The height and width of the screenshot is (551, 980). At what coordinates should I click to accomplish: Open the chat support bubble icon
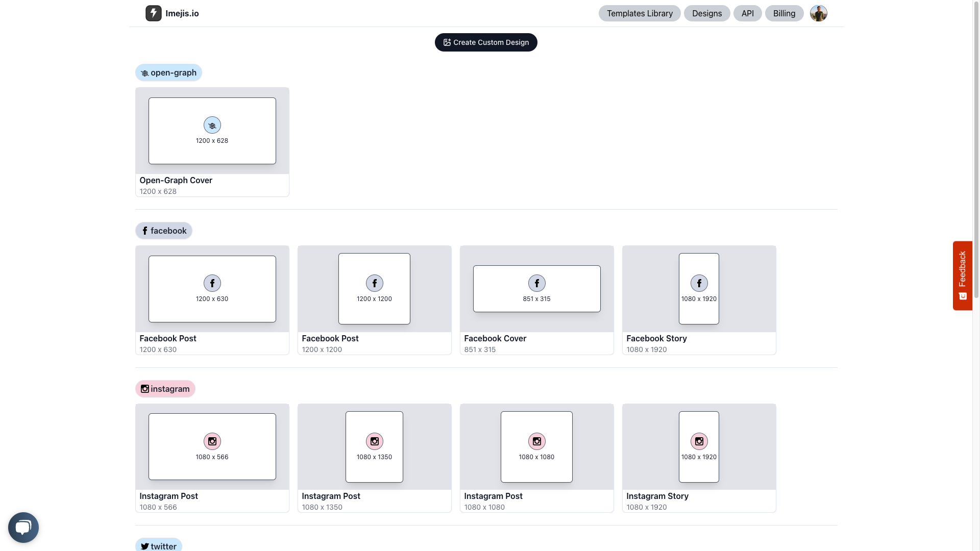tap(23, 527)
